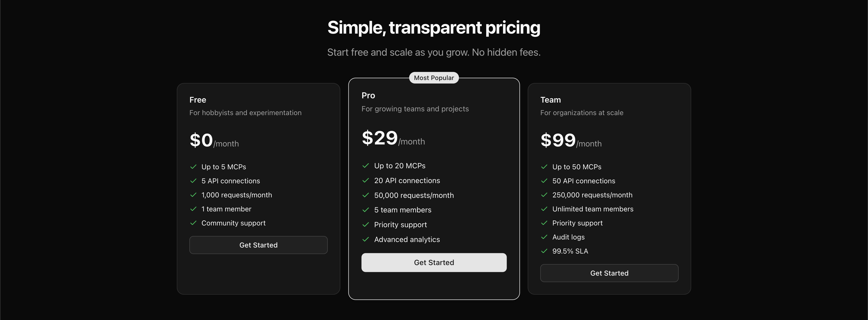This screenshot has width=868, height=320.
Task: Click checkmark beside 50,000 requests/month
Action: 366,195
